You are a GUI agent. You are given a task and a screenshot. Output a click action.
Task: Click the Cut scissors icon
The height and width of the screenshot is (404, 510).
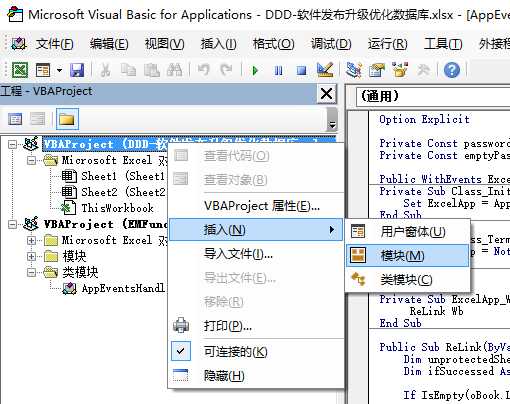(x=105, y=70)
